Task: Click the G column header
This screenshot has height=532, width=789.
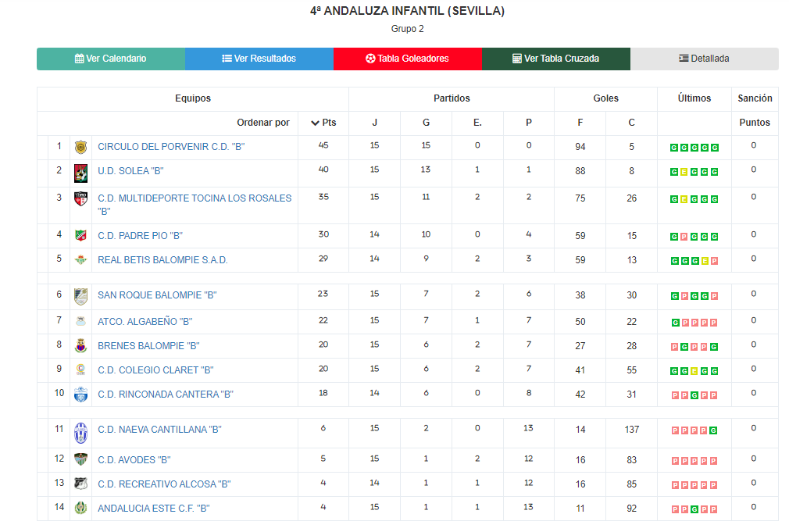Action: [x=427, y=123]
